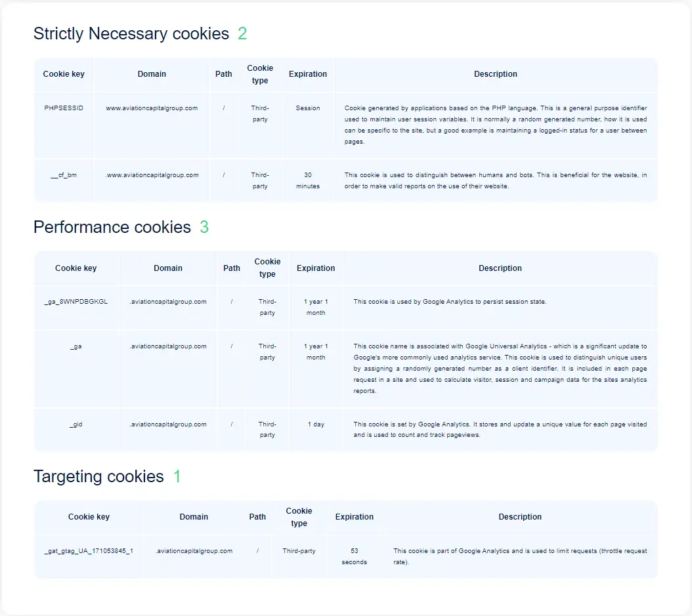The image size is (692, 616).
Task: Click the Performance cookies heading
Action: pyautogui.click(x=112, y=227)
